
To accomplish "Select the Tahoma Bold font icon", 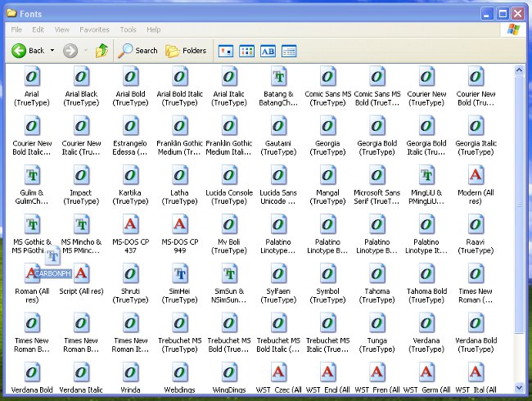I will point(426,273).
